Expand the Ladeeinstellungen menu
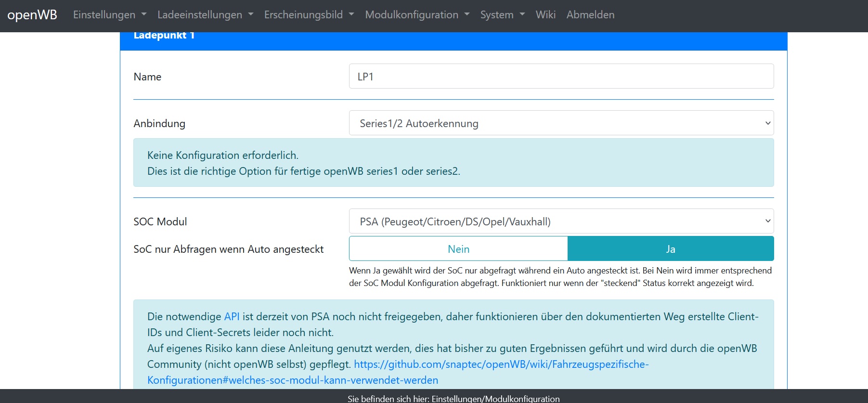Image resolution: width=868 pixels, height=403 pixels. [x=205, y=15]
